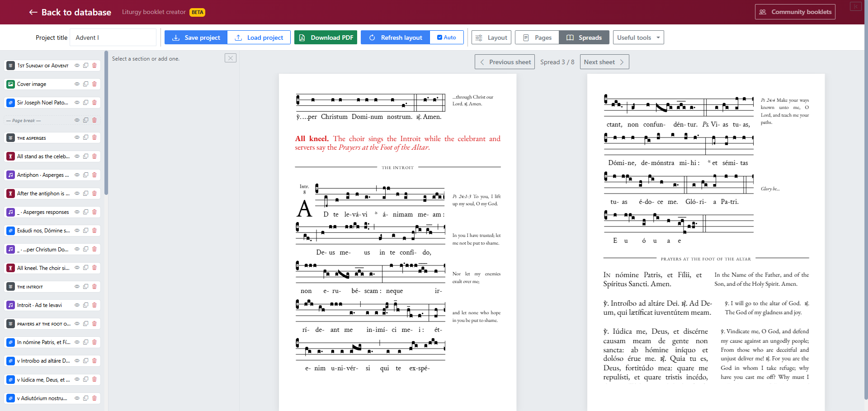This screenshot has height=411, width=868.
Task: Click the blue text icon on Sir Joseph Noel Pato item
Action: click(10, 103)
